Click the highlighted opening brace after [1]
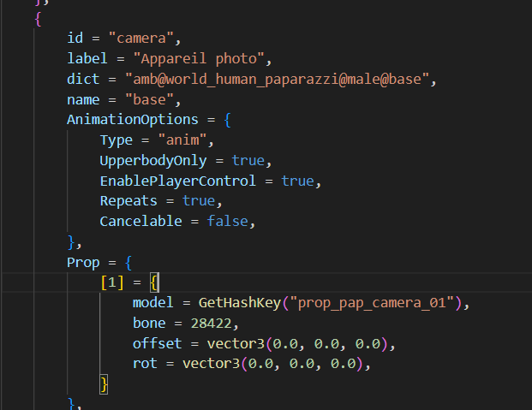This screenshot has width=532, height=410. point(156,283)
